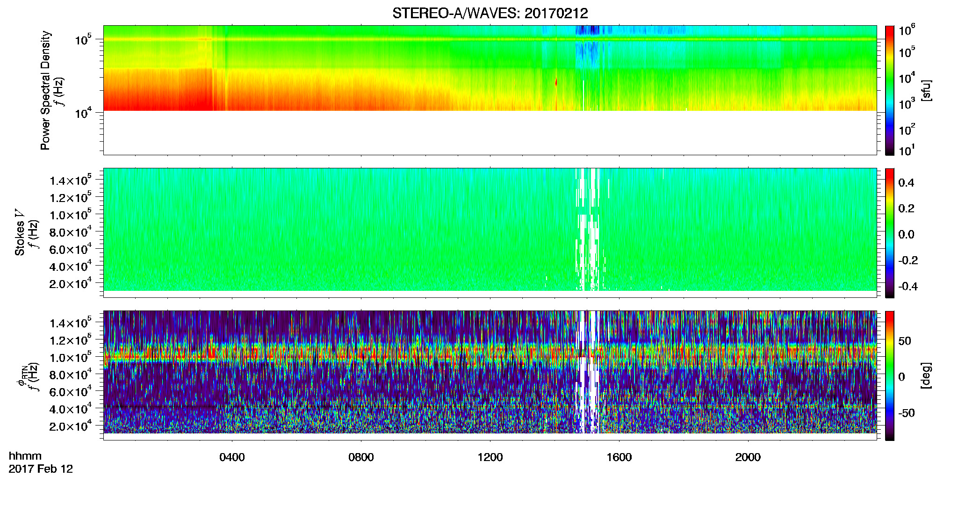
Task: Click the 10^1 label on sfu color bar
Action: point(907,151)
